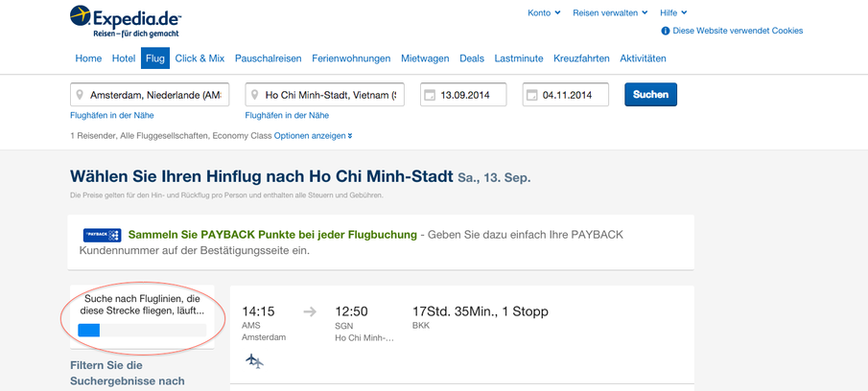Click the location pin in Amsterdam field
Image resolution: width=868 pixels, height=391 pixels.
click(81, 95)
